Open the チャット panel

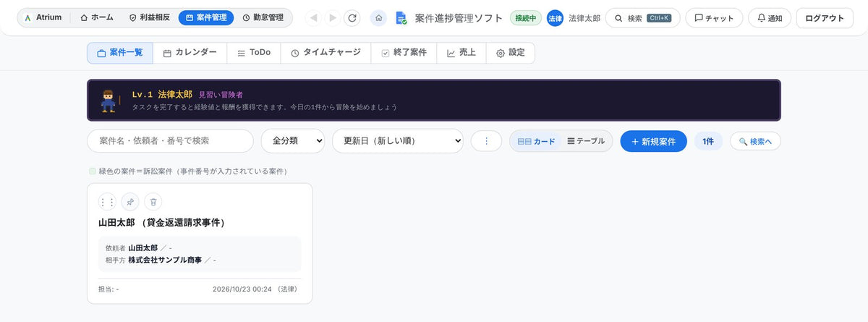(x=714, y=18)
